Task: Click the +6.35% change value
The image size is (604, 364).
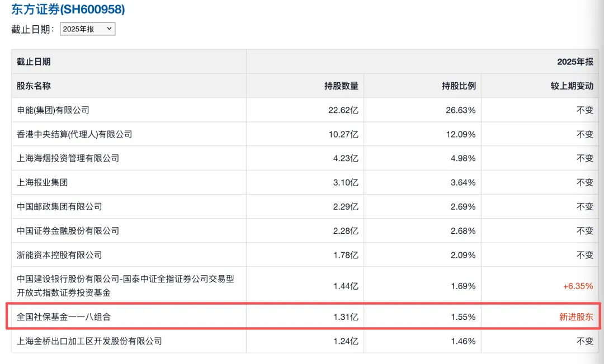Action: pos(578,286)
